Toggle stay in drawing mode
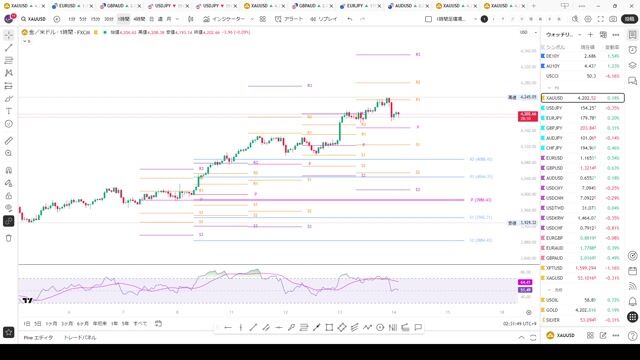The width and height of the screenshot is (640, 360). coord(9,183)
